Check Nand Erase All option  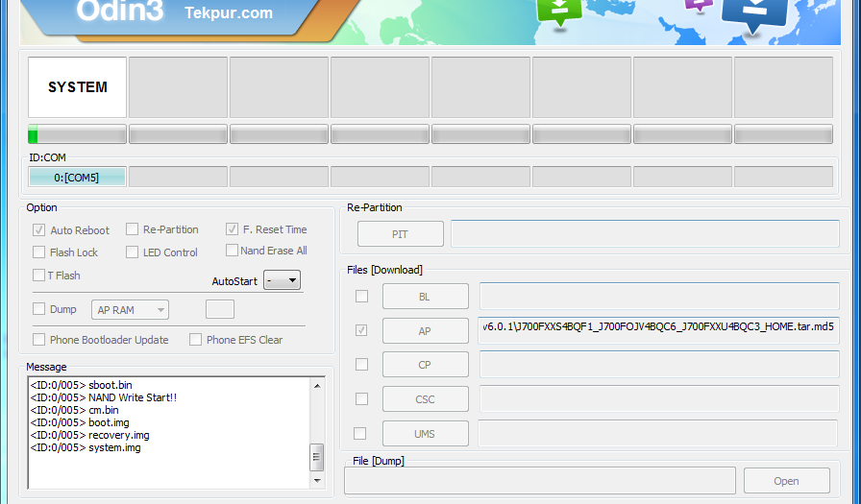(x=232, y=251)
